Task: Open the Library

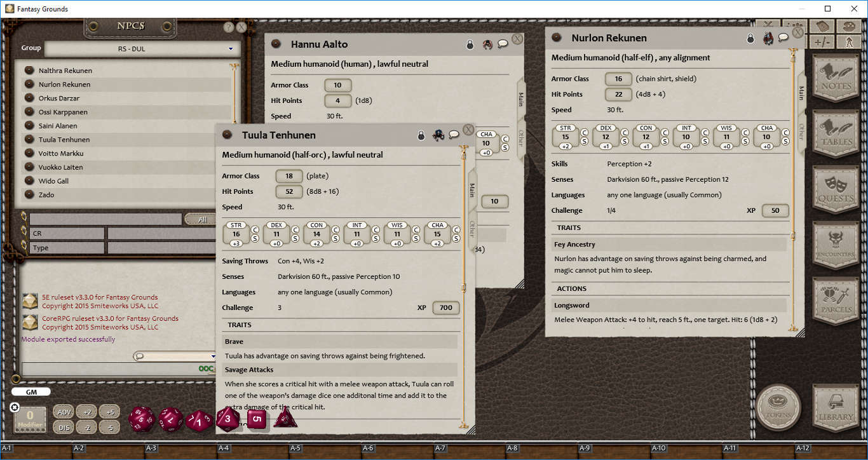Action: pyautogui.click(x=836, y=410)
